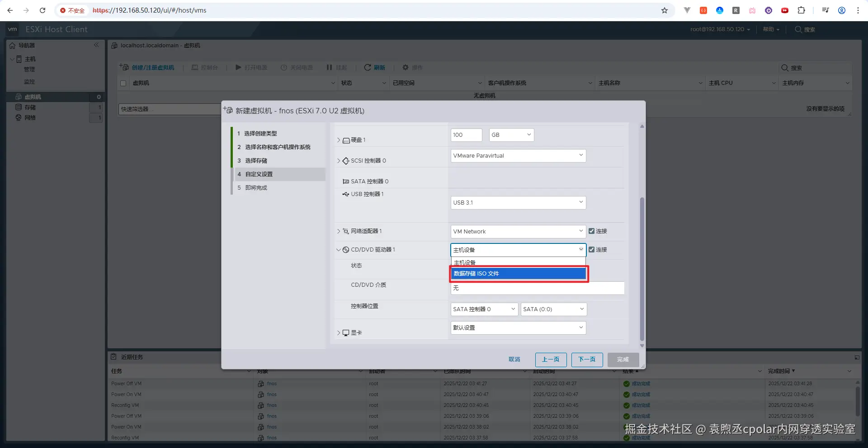The height and width of the screenshot is (448, 868).
Task: Maximize the recent tasks panel
Action: 857,357
